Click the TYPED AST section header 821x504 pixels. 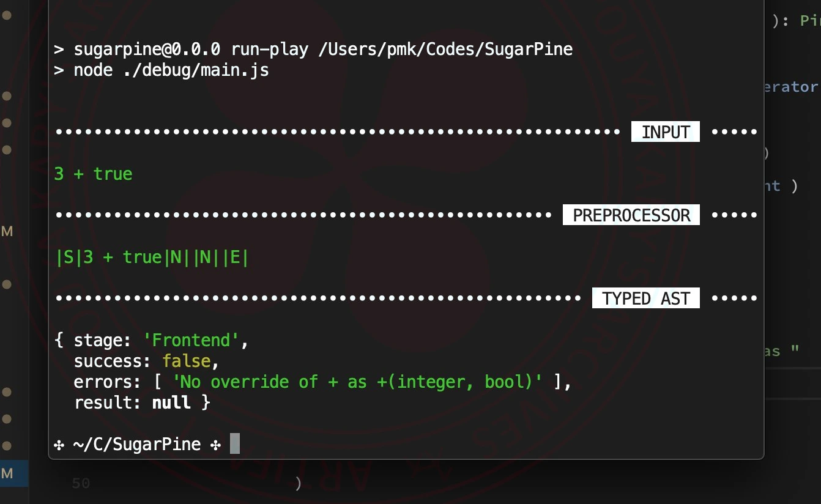click(x=645, y=298)
